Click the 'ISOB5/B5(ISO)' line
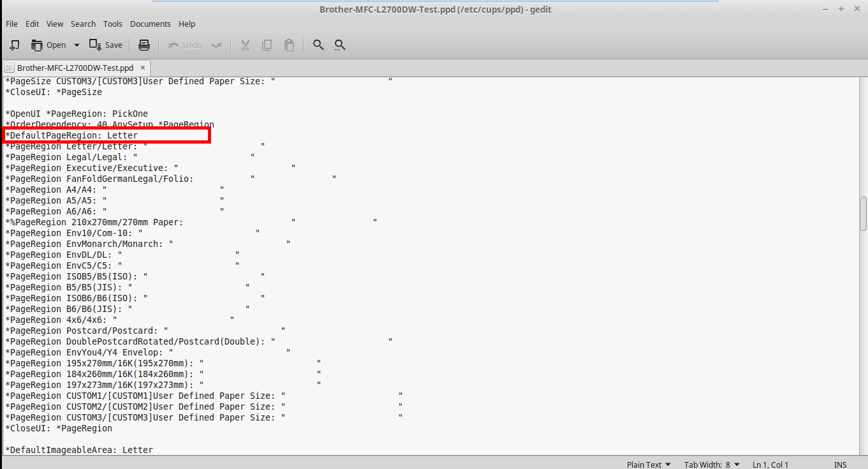 tap(135, 276)
